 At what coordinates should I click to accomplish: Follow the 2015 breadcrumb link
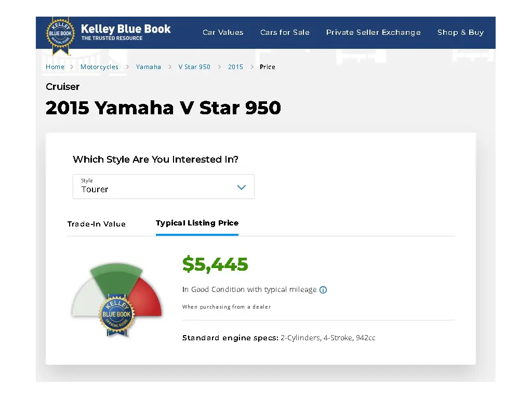click(235, 67)
